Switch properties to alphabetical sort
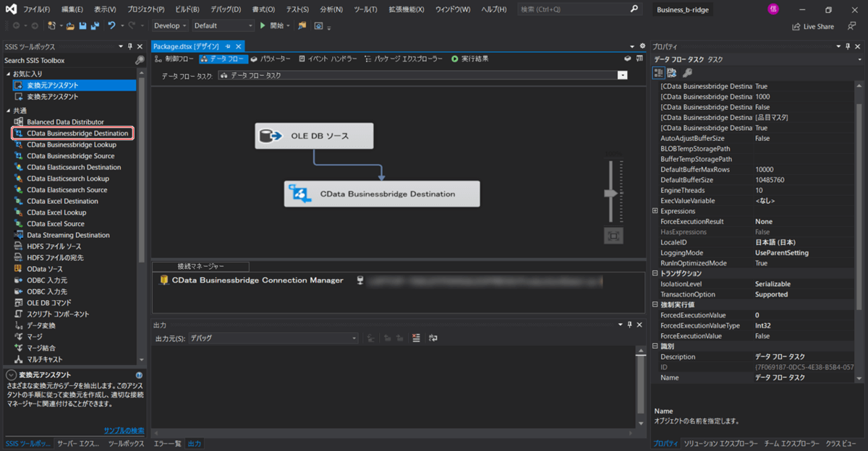The height and width of the screenshot is (451, 868). [672, 73]
